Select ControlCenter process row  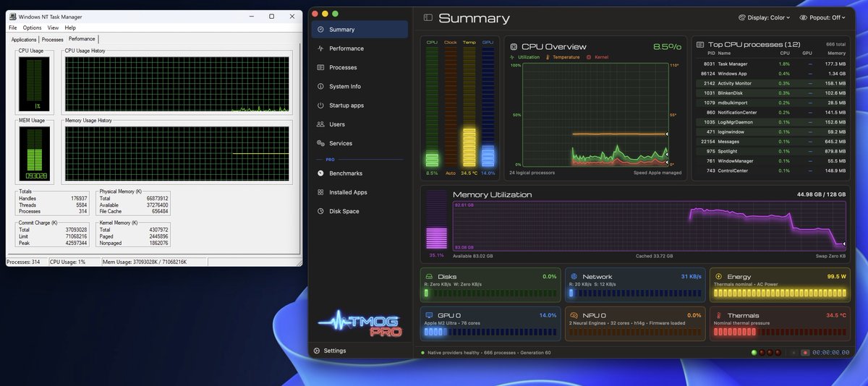coord(770,171)
